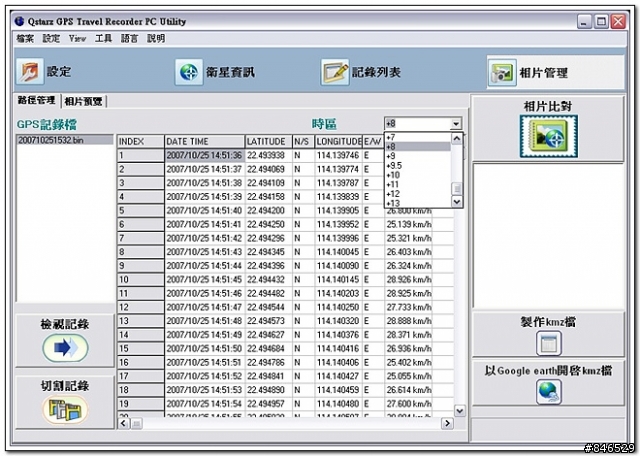This screenshot has height=456, width=640.
Task: Collapse the 時區 timezone dropdown arrow
Action: click(x=456, y=123)
